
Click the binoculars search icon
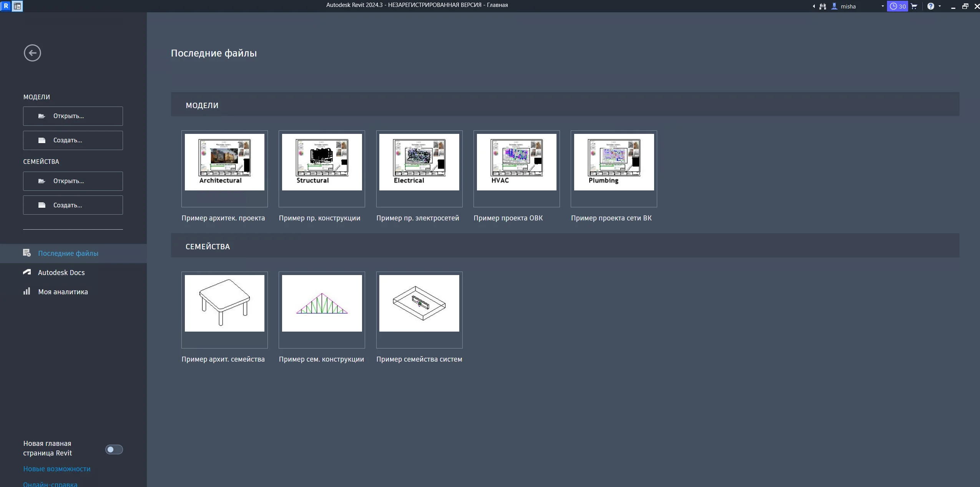[x=823, y=7]
